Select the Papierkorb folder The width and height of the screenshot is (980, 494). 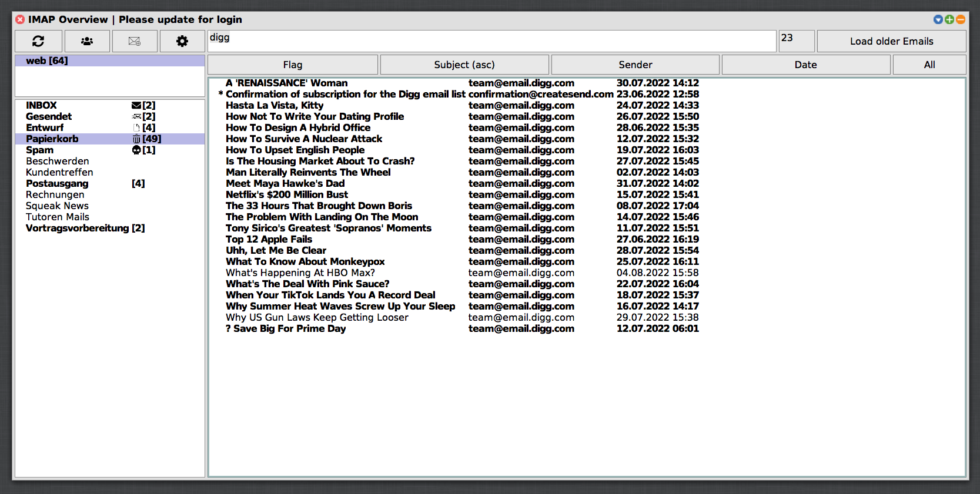pos(110,139)
